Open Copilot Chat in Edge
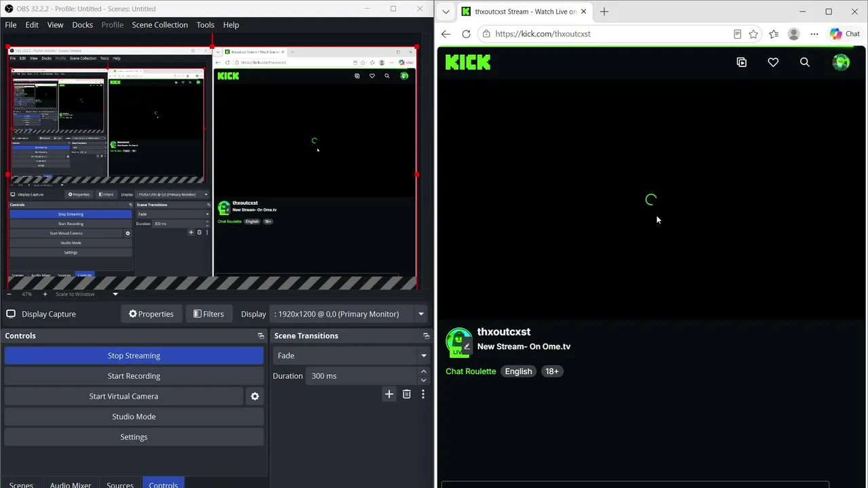The image size is (868, 488). 845,34
